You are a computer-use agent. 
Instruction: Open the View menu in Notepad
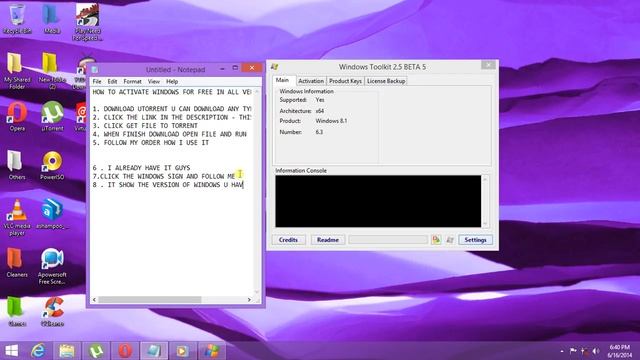point(153,82)
